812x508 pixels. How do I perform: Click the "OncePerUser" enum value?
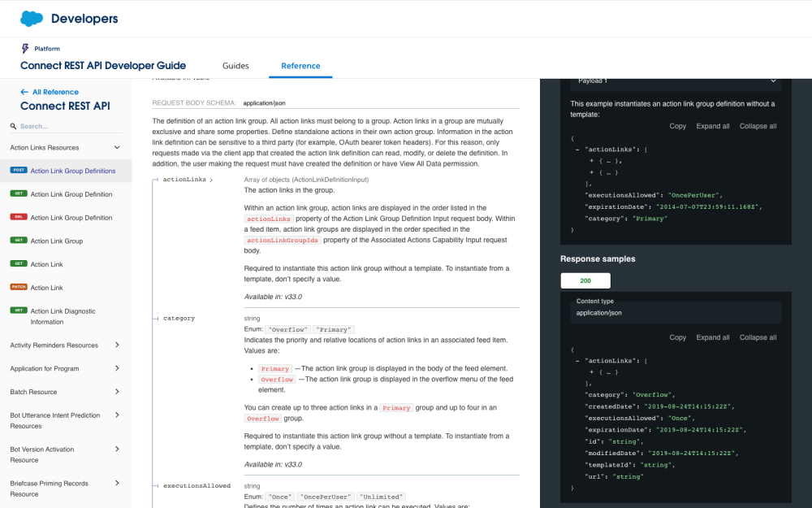click(x=326, y=497)
